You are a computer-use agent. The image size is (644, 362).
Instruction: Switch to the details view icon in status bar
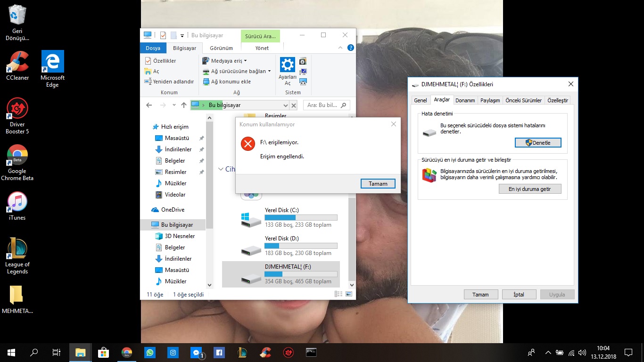click(339, 294)
